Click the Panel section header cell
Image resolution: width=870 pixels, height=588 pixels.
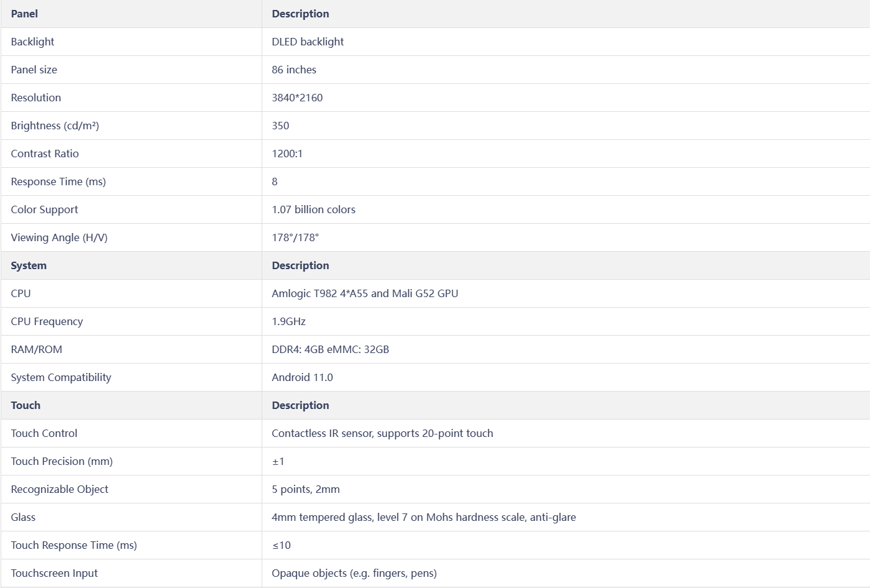(131, 14)
